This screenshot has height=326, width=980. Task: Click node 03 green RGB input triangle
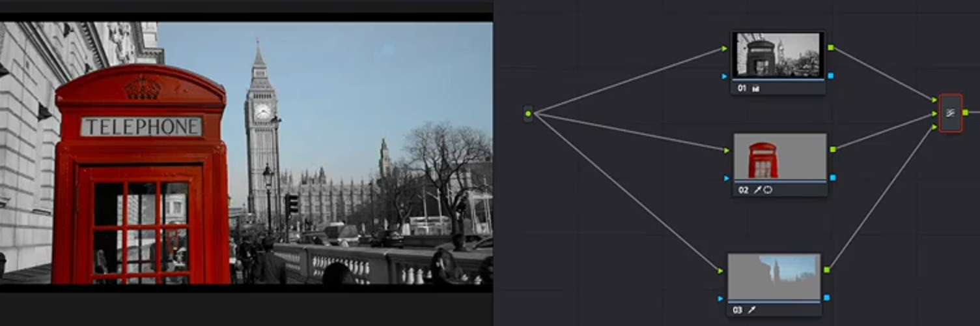[x=721, y=271]
